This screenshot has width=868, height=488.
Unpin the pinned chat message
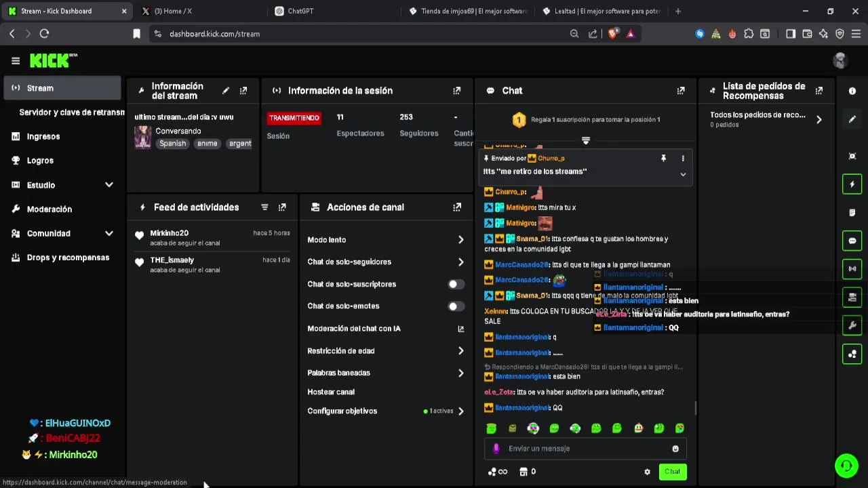point(663,158)
